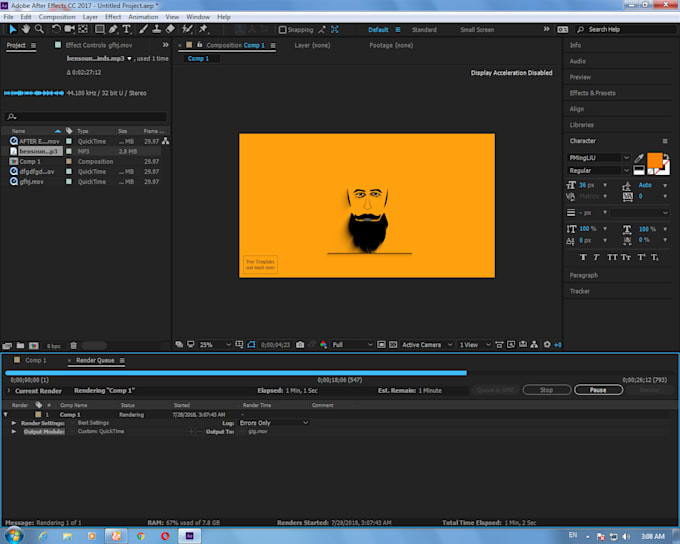Image resolution: width=680 pixels, height=544 pixels.
Task: Switch to the Render Queue tab
Action: (95, 360)
